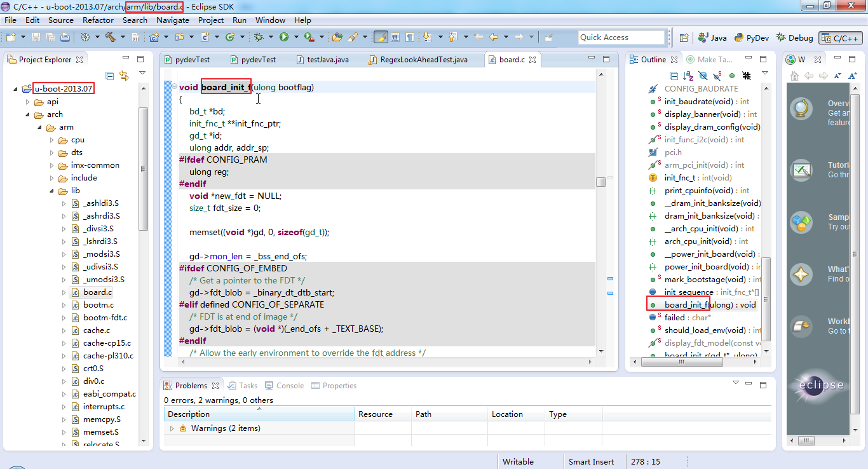Click the Search flashlight icon

click(353, 37)
